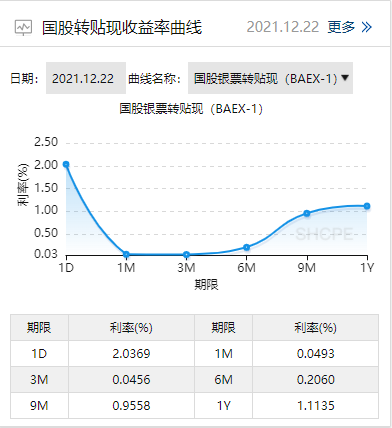Click the chart monitor icon beside the title
The height and width of the screenshot is (428, 392).
point(23,28)
